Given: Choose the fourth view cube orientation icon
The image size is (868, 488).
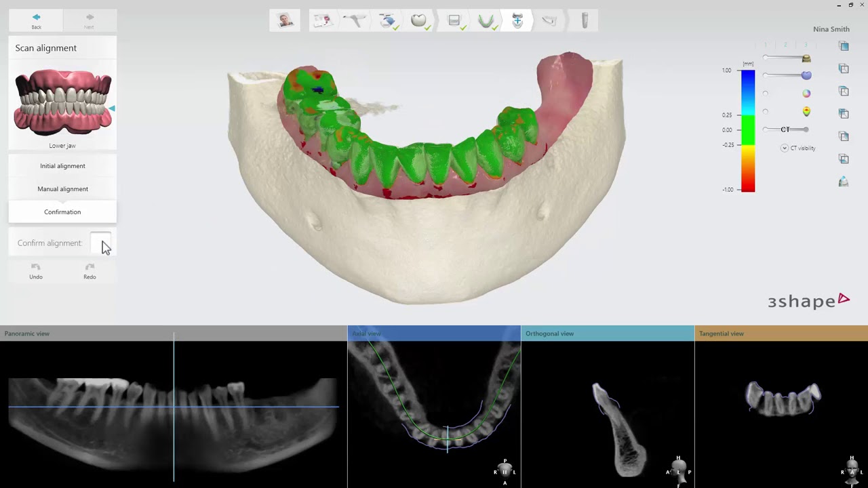Looking at the screenshot, I should point(844,114).
